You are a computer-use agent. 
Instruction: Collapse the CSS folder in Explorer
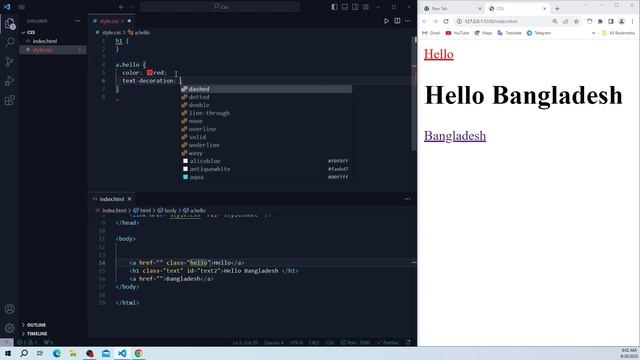[x=31, y=32]
